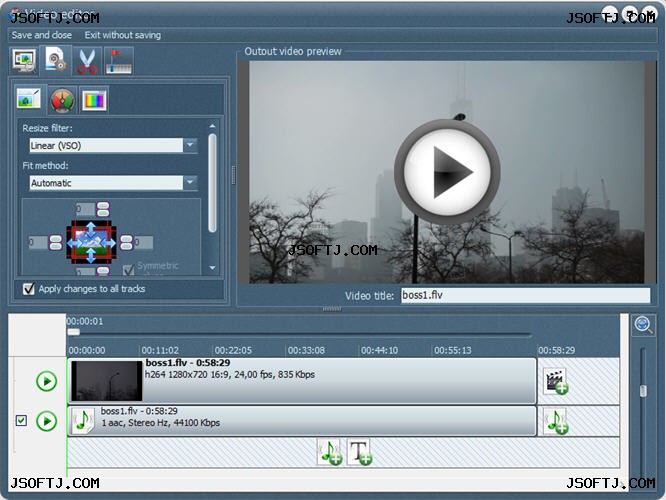Add audio to the right of audio track

click(x=556, y=421)
